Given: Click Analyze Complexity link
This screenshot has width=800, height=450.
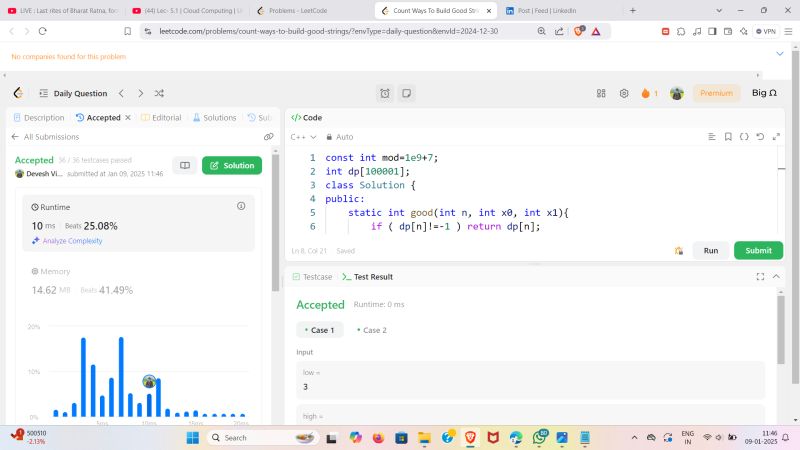Looking at the screenshot, I should tap(67, 241).
